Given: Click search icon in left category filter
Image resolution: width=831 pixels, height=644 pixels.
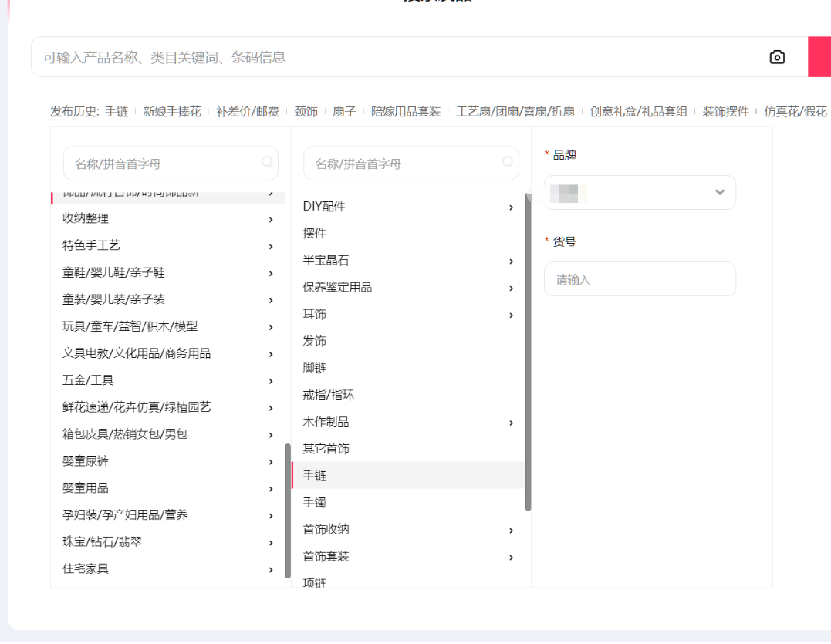Looking at the screenshot, I should (x=267, y=162).
